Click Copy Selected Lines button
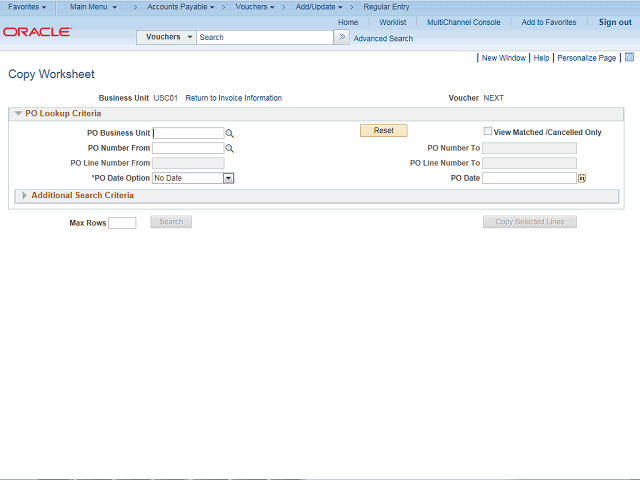The image size is (640, 480). coord(530,222)
